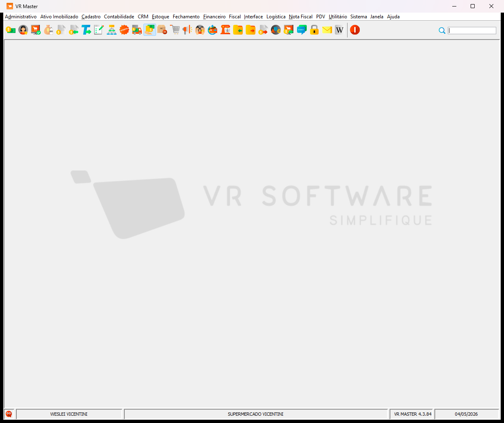Click the checklist with pencil icon

click(x=99, y=30)
